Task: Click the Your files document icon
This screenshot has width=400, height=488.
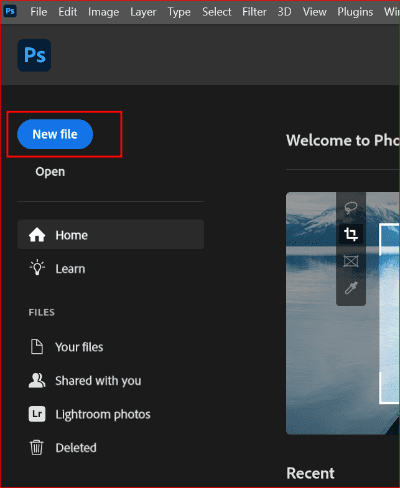Action: [x=37, y=347]
